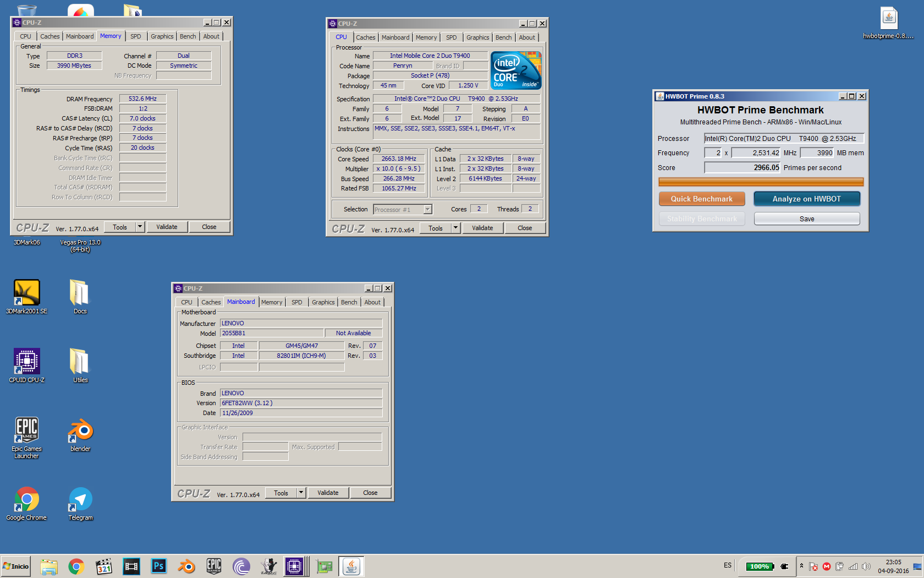Select CPU tab in Mainboard CPU-Z window
Viewport: 924px width, 578px height.
pyautogui.click(x=187, y=302)
